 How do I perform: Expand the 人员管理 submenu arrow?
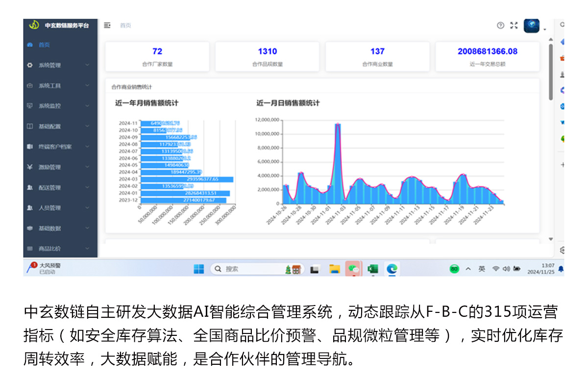pos(87,208)
